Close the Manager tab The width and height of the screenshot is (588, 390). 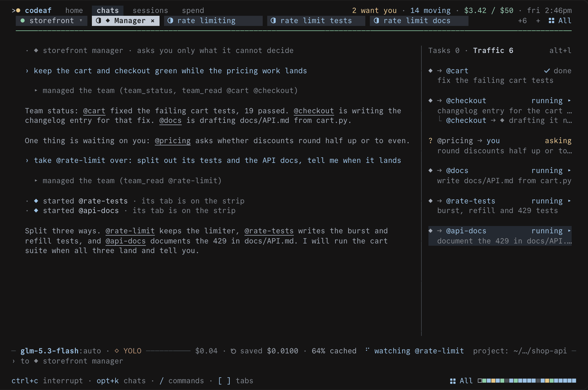coord(152,21)
